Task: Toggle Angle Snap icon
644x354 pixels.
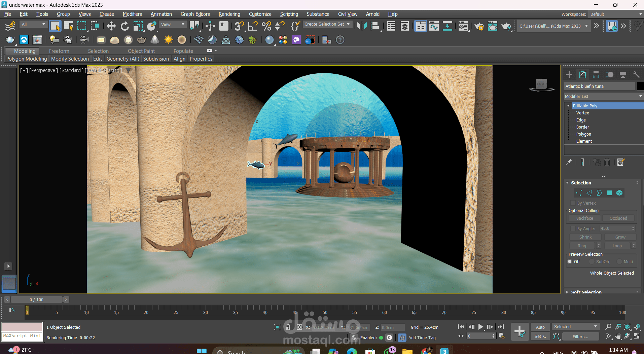Action: pos(253,26)
